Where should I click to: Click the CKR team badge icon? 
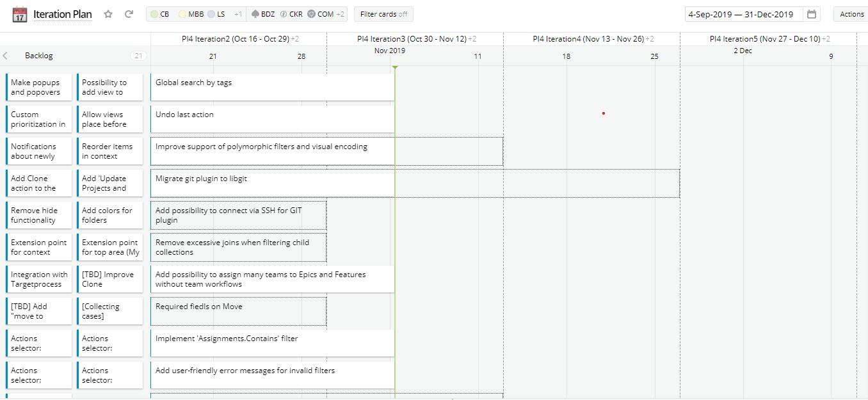[x=284, y=13]
